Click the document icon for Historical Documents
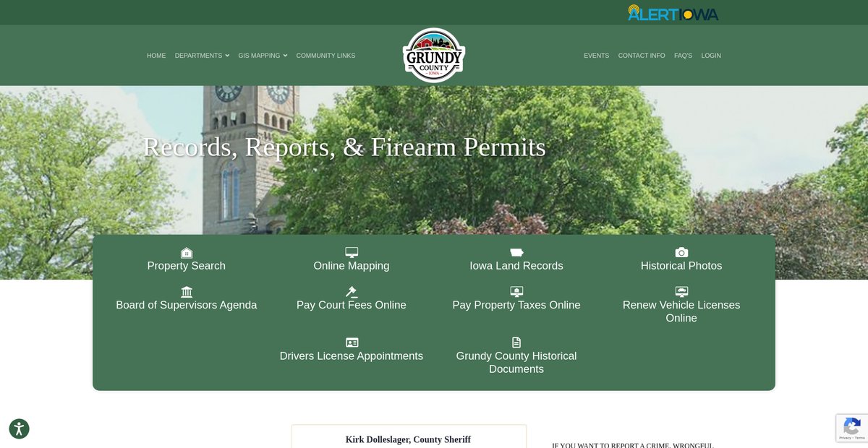This screenshot has height=448, width=868. click(x=516, y=343)
